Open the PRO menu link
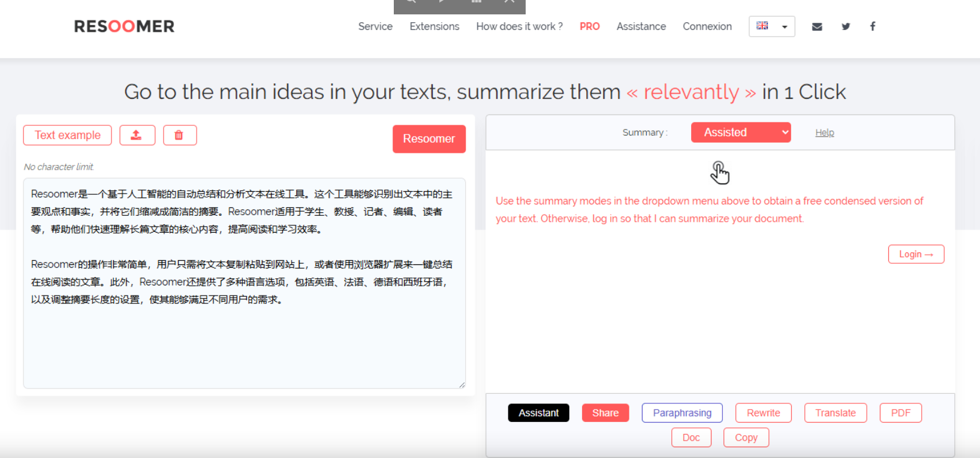This screenshot has width=980, height=458. point(590,26)
